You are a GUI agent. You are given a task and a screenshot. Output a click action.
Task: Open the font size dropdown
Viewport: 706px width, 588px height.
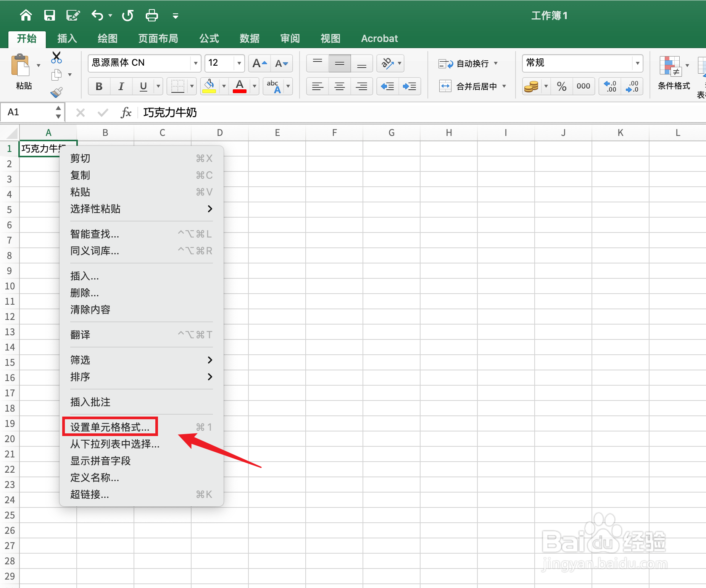(x=239, y=63)
